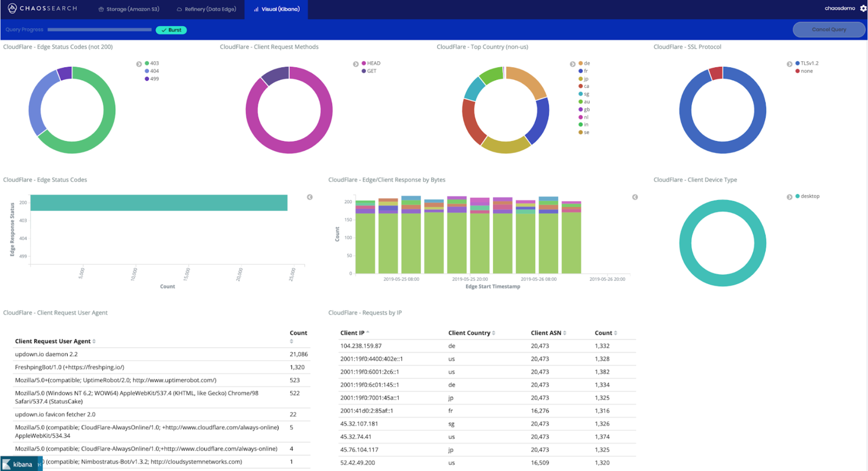Sort the Client Country column
868x471 pixels.
494,333
